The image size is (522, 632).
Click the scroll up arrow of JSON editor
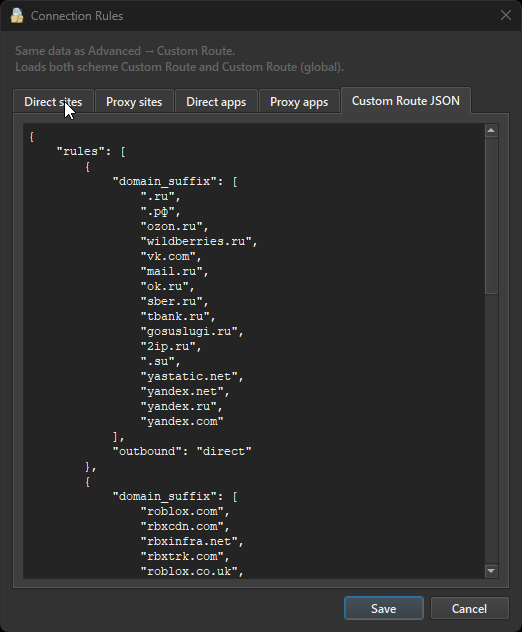coord(491,131)
